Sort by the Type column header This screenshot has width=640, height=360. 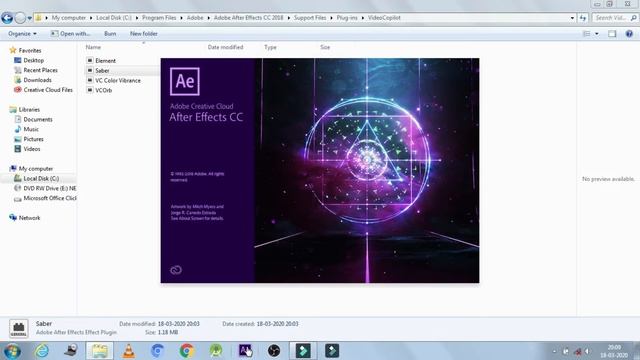click(270, 47)
